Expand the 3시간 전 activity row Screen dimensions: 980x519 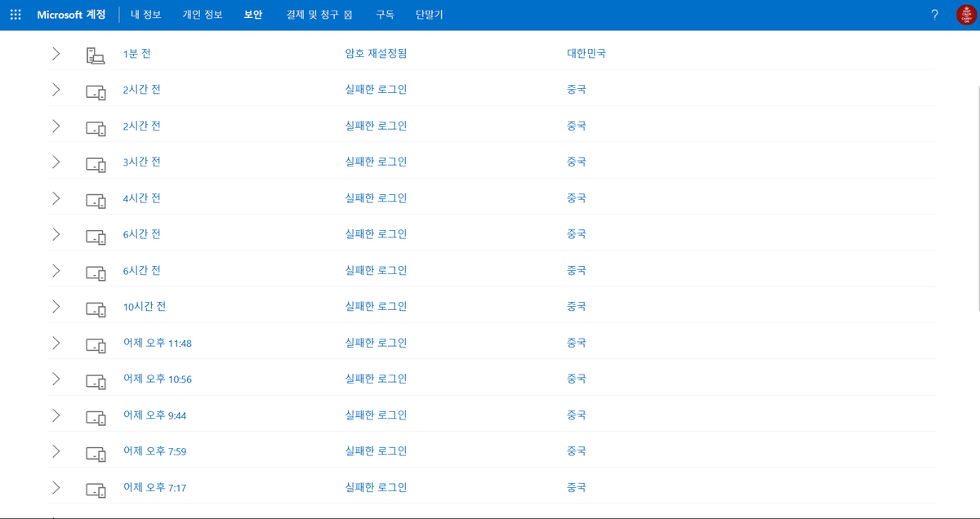(x=56, y=162)
